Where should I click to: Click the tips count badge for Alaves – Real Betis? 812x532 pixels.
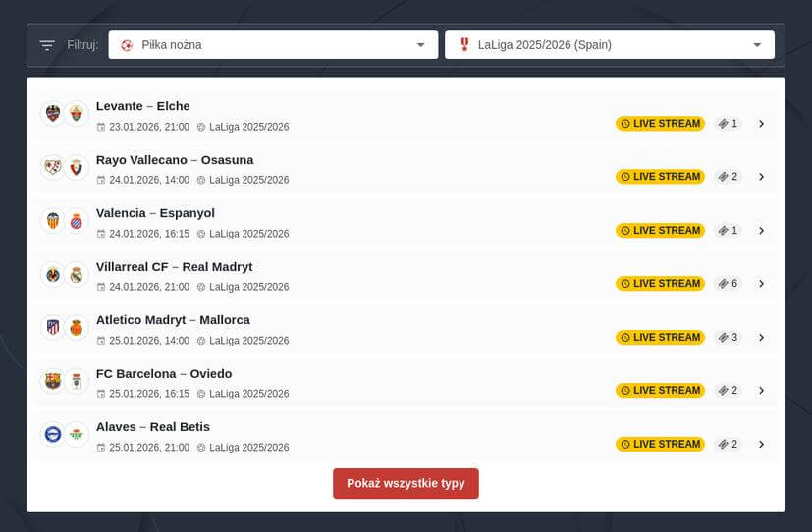pos(728,444)
